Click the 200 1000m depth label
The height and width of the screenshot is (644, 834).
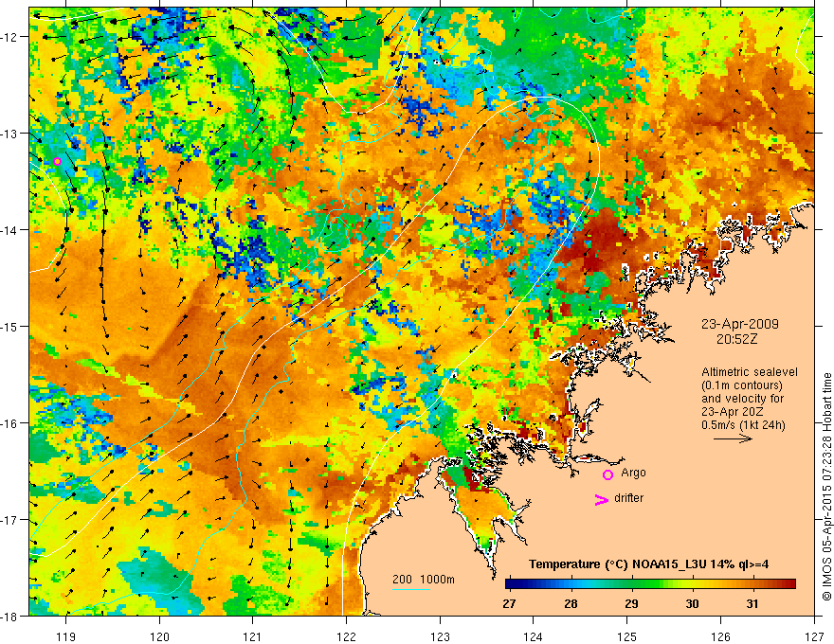pyautogui.click(x=424, y=580)
